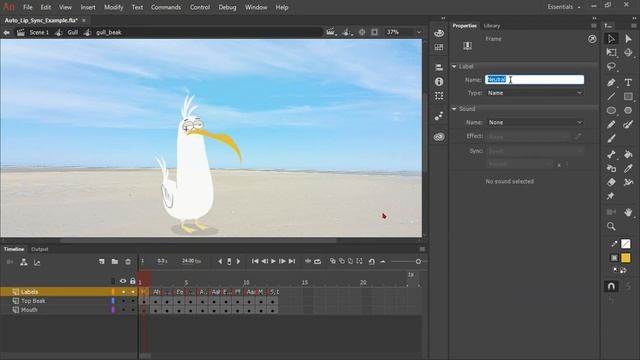This screenshot has height=360, width=640.
Task: Switch to the Output tab
Action: [40, 249]
